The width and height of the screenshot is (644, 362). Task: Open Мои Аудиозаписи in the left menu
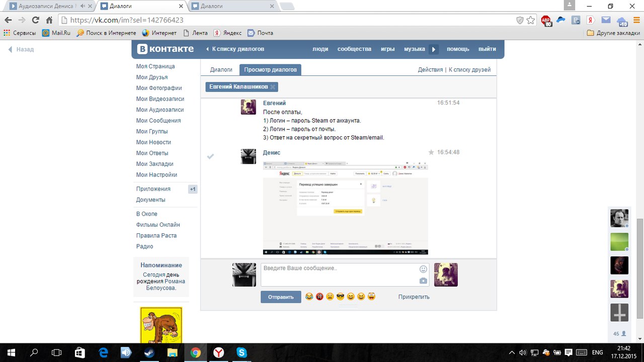[x=159, y=110]
